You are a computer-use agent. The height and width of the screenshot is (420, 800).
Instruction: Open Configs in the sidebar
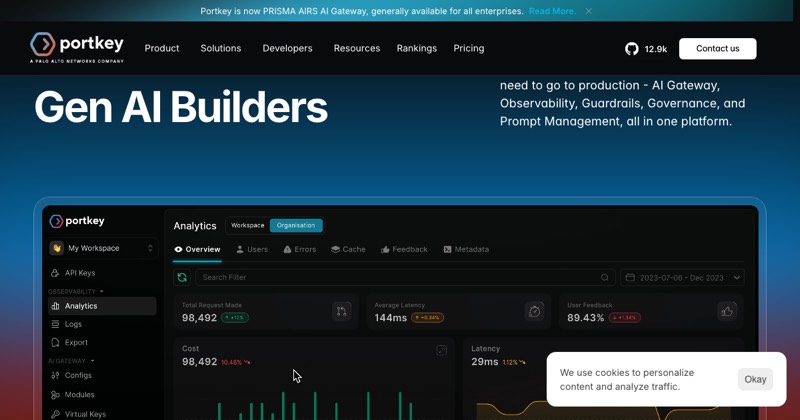[x=78, y=375]
